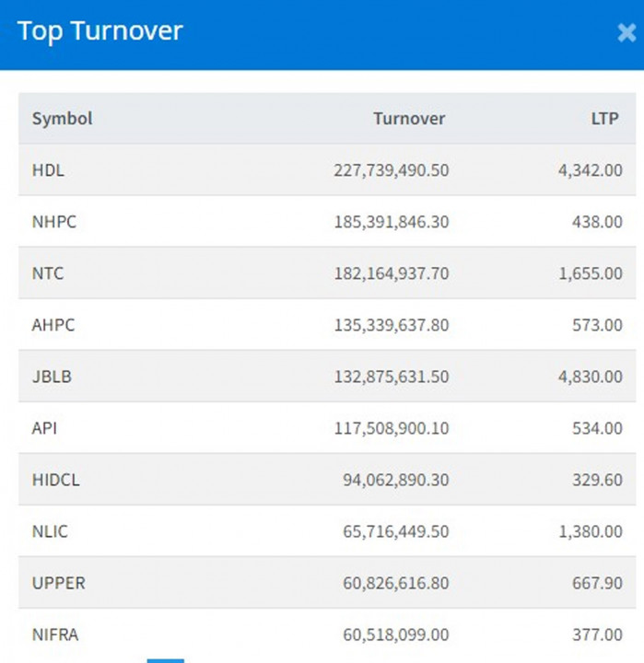
Task: Open the HIDCL symbol entry
Action: tap(56, 480)
